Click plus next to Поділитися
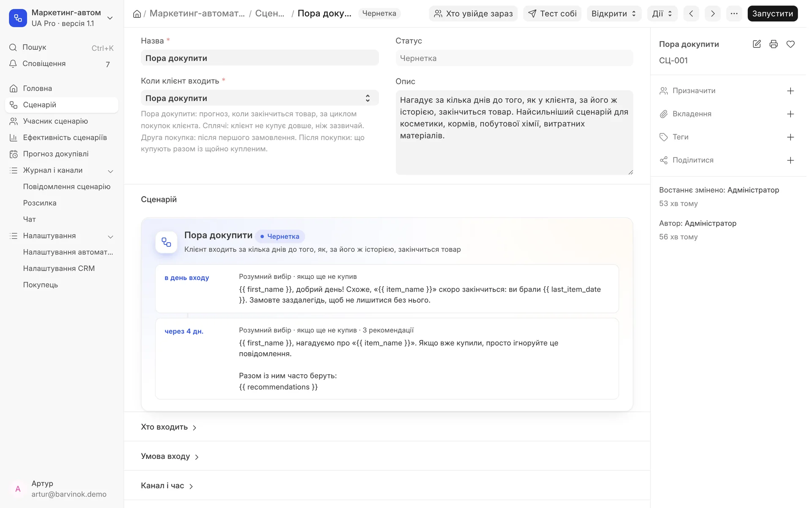 [790, 160]
